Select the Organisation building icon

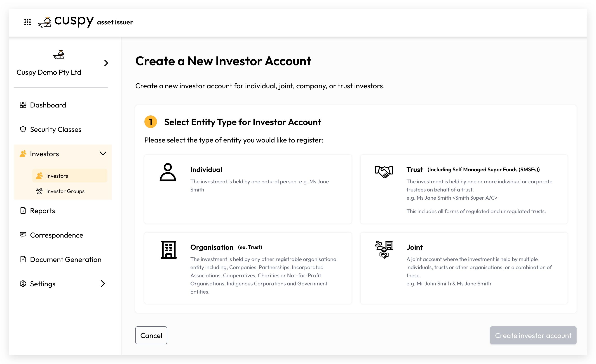pyautogui.click(x=169, y=250)
